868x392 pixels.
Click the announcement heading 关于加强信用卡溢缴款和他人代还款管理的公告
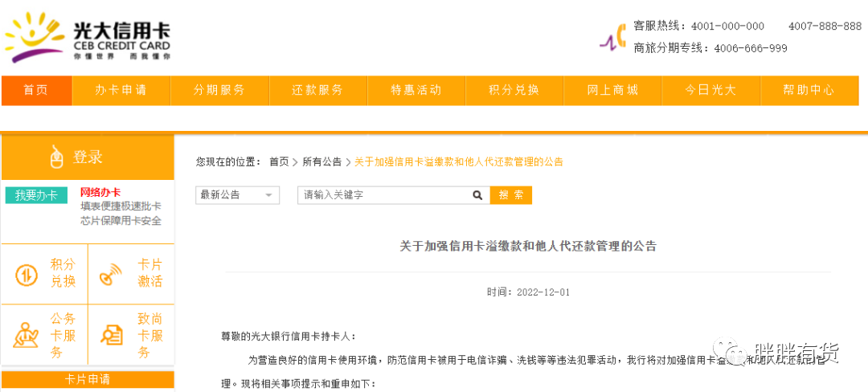[x=528, y=247]
